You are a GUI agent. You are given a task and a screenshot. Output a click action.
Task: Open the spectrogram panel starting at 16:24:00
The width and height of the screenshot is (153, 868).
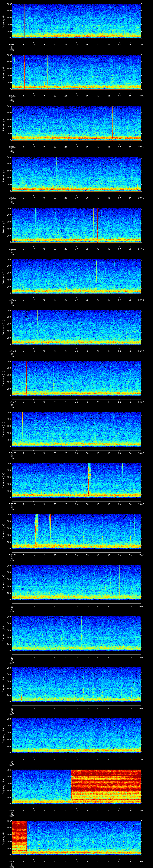pyautogui.click(x=76, y=429)
